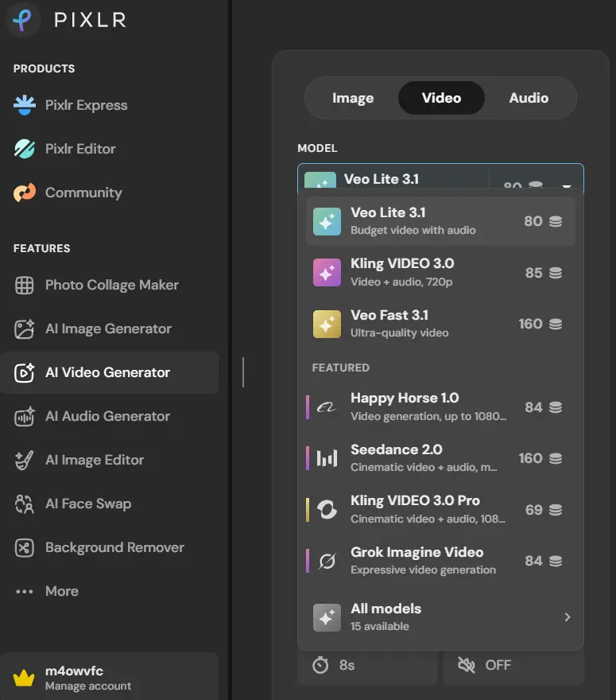Open Pixlr Editor icon

(25, 149)
